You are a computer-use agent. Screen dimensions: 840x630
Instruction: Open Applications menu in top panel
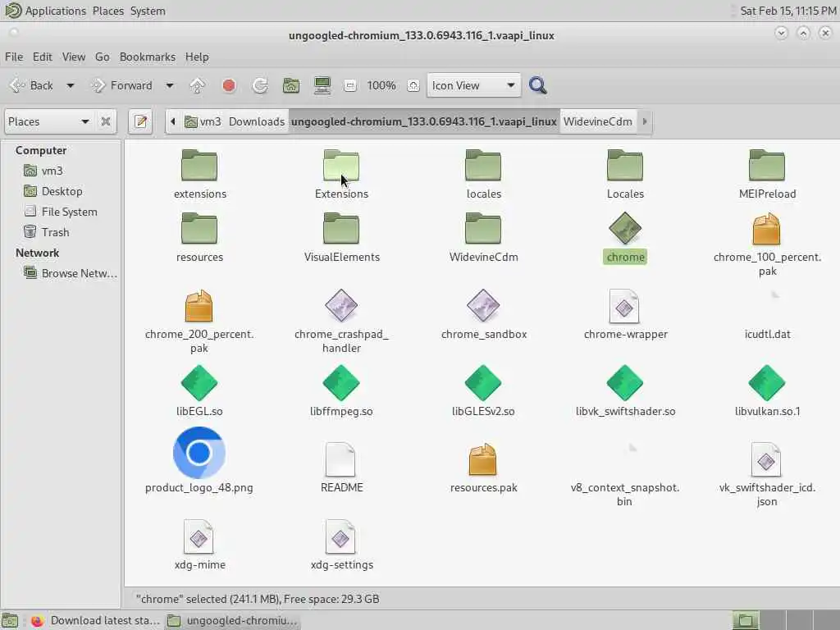pyautogui.click(x=46, y=11)
